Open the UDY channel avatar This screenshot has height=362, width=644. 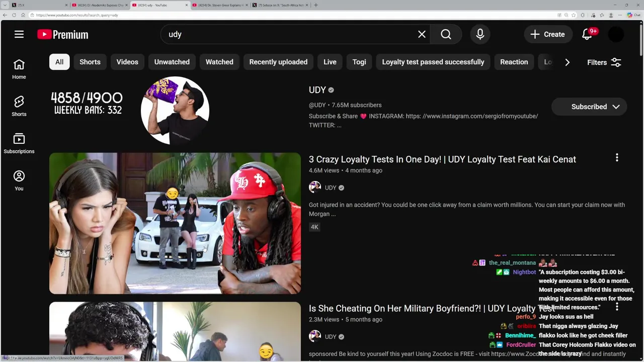point(175,110)
